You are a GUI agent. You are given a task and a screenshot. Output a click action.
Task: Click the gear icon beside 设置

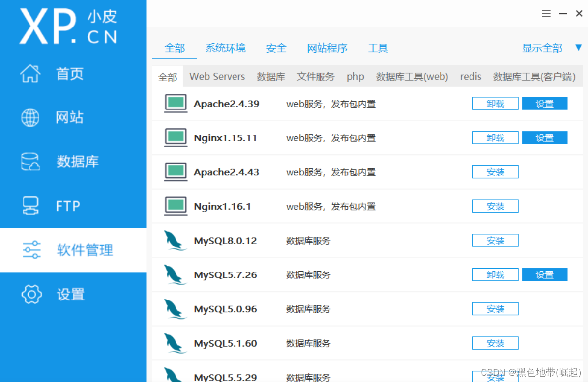click(x=31, y=294)
